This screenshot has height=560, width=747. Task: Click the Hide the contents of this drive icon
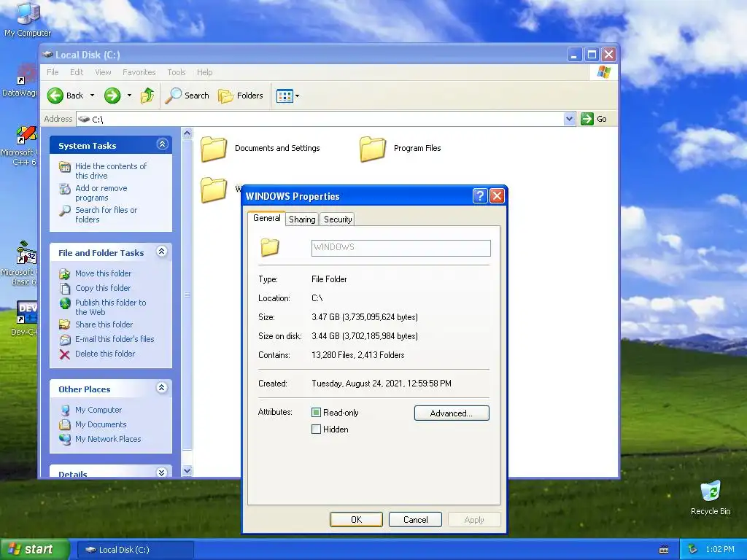[65, 167]
